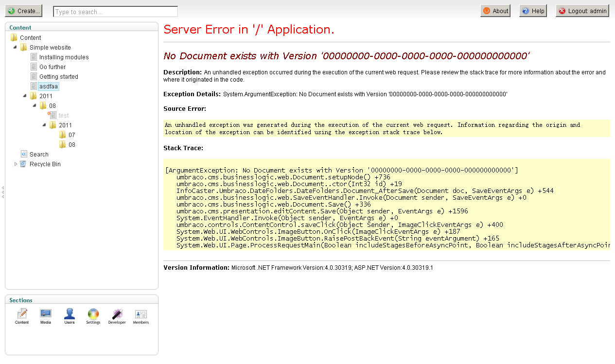The width and height of the screenshot is (615, 364).
Task: Select the Getting started page
Action: tap(58, 77)
